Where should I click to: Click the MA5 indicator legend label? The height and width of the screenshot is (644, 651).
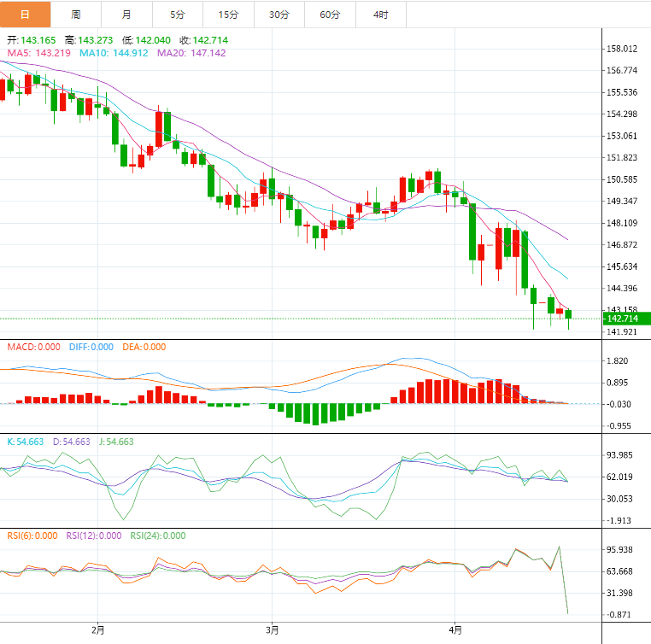(39, 53)
